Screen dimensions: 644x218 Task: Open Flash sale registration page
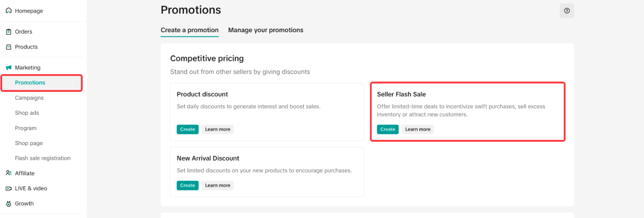pos(43,158)
